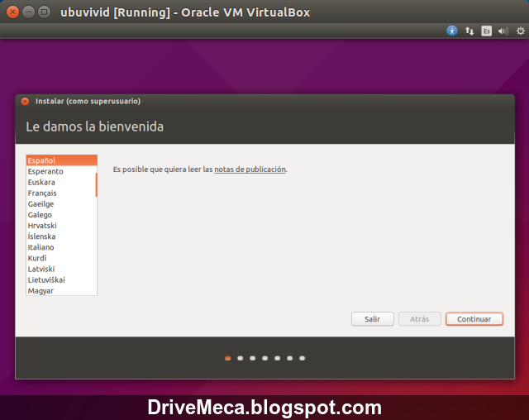Select Galego in the language list
Viewport: 529px width, 420px height.
[x=61, y=215]
